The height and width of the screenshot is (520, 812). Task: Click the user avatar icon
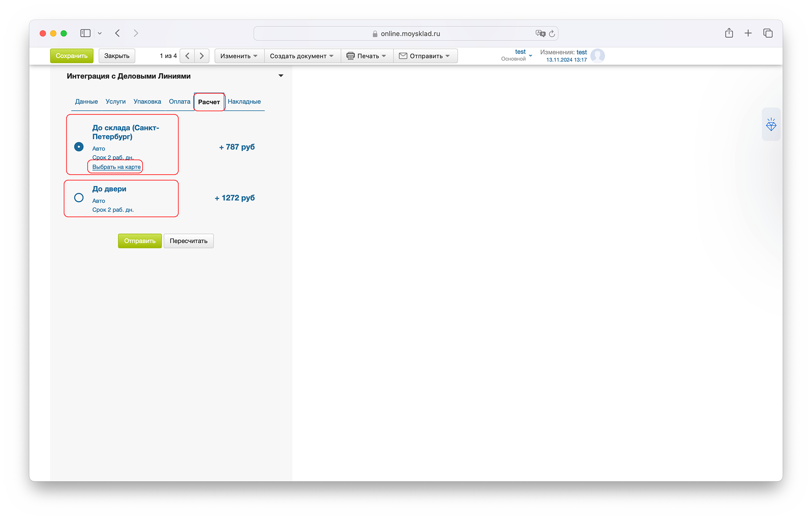(x=597, y=56)
